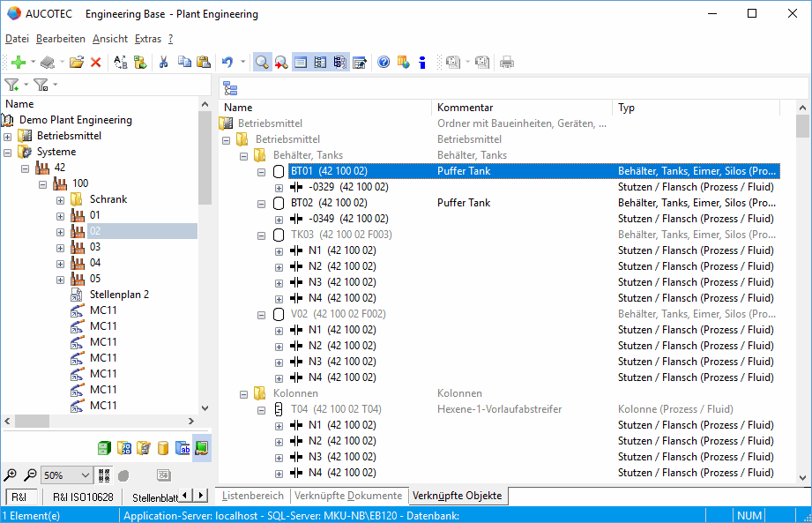
Task: Collapse the BT01 Puffer Tank node
Action: coord(261,171)
